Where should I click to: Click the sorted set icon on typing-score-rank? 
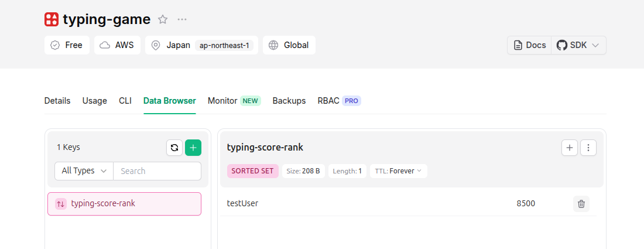(61, 204)
